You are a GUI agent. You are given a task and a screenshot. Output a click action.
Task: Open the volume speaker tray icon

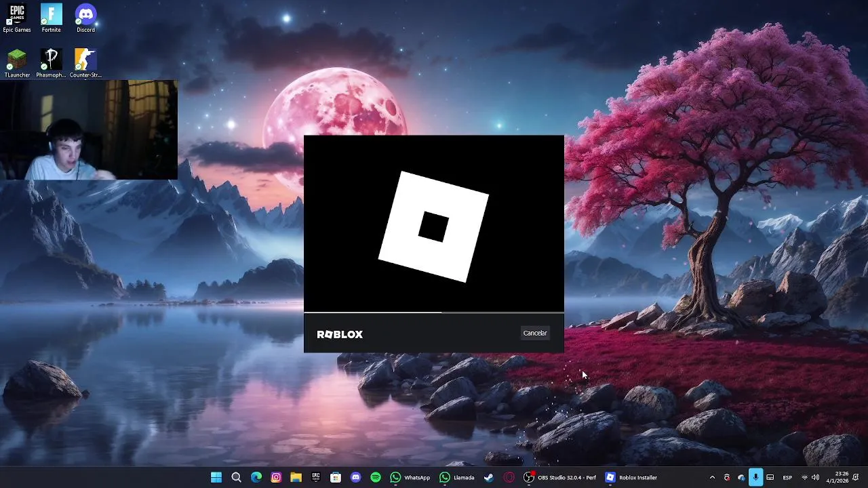(x=815, y=477)
